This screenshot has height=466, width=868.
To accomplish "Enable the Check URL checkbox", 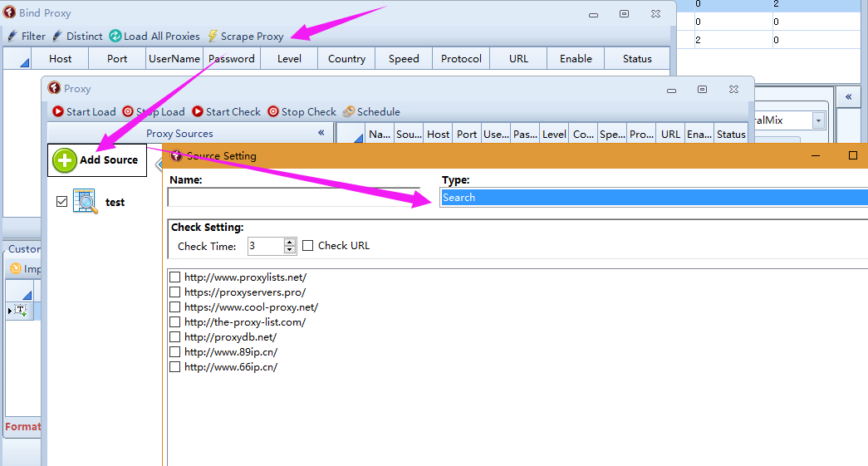I will pyautogui.click(x=308, y=246).
